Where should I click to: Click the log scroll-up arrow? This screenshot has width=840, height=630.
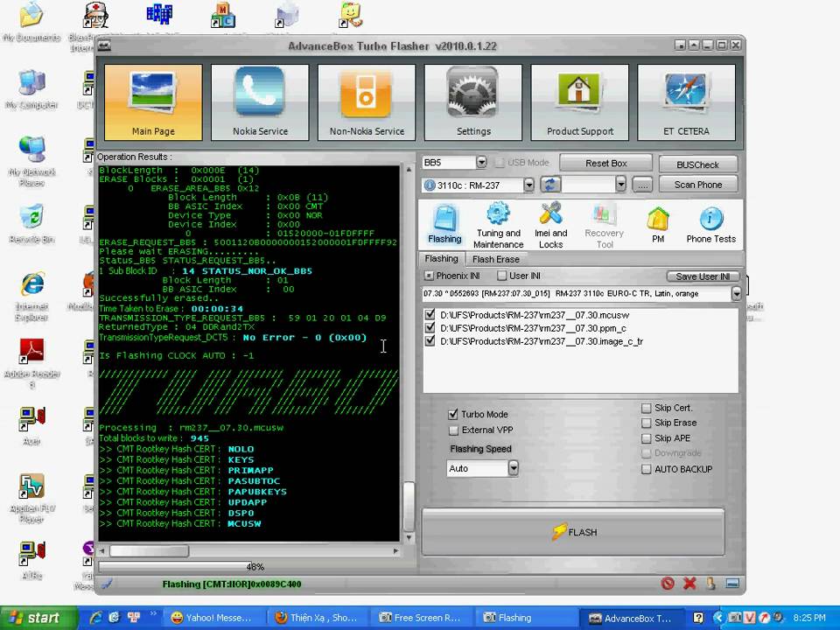409,170
